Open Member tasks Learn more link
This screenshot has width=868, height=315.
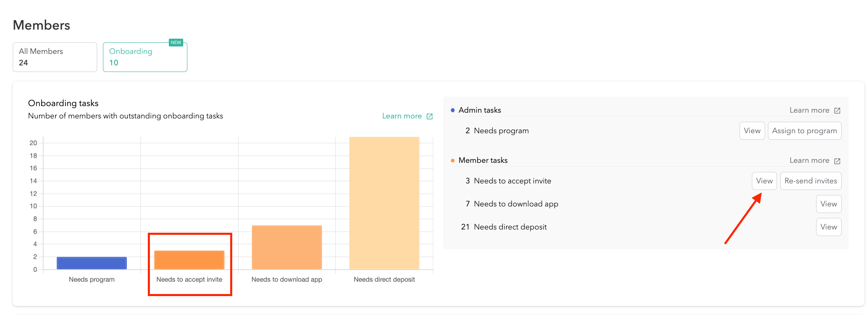click(809, 160)
